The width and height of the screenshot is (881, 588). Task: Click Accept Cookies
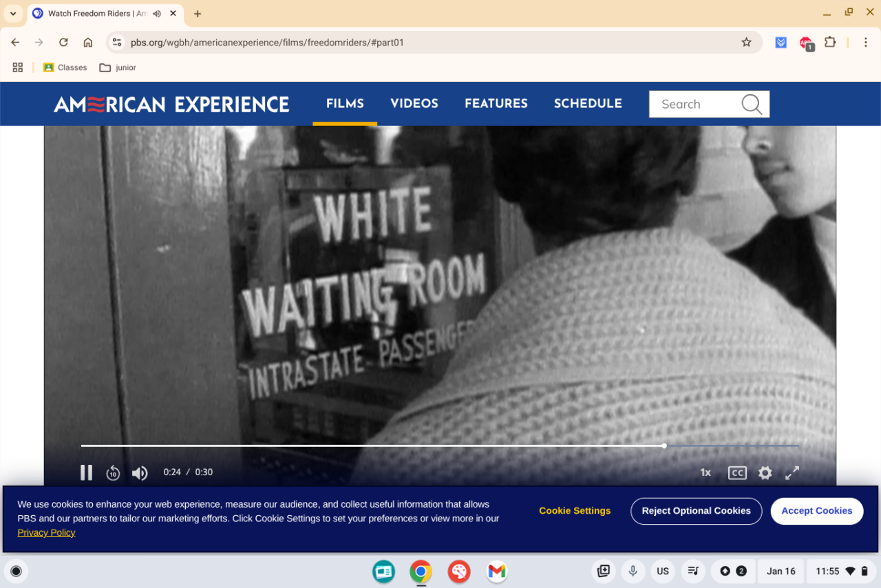pos(817,511)
